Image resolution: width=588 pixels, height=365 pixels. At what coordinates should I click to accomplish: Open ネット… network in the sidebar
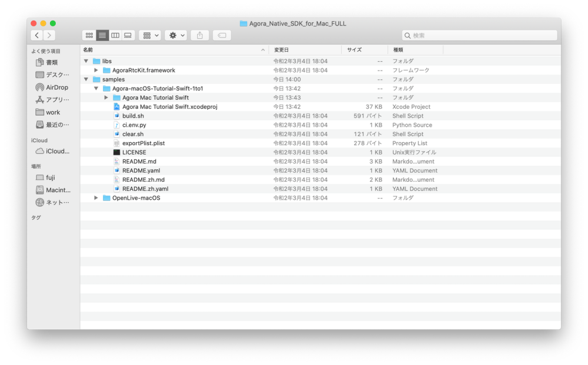pos(52,202)
